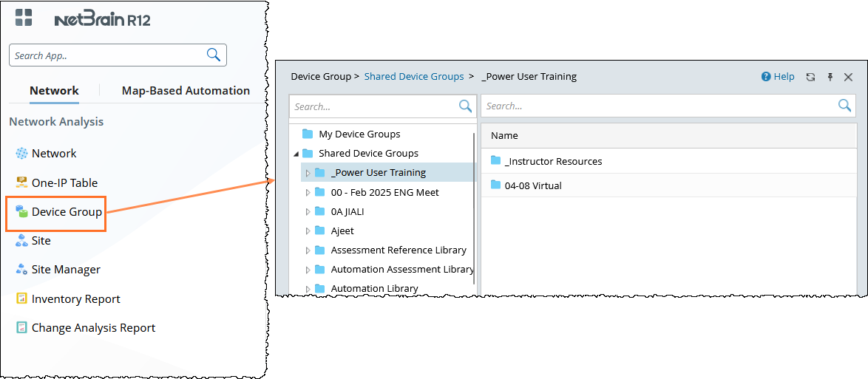Expand the Assessment Reference Library node

[308, 250]
